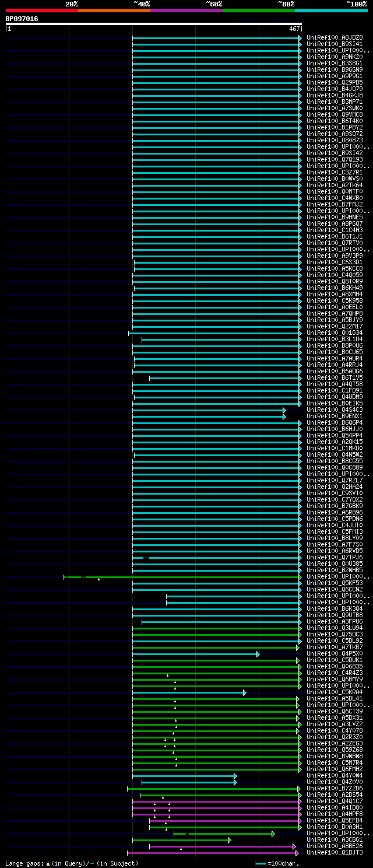Select the UniRef100_C4WXB0 label
The width and height of the screenshot is (373, 868).
click(x=335, y=198)
